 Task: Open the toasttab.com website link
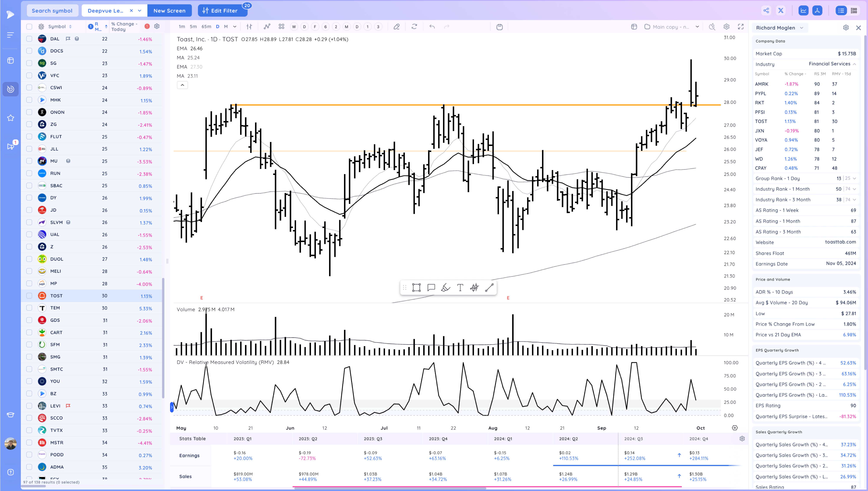[840, 242]
